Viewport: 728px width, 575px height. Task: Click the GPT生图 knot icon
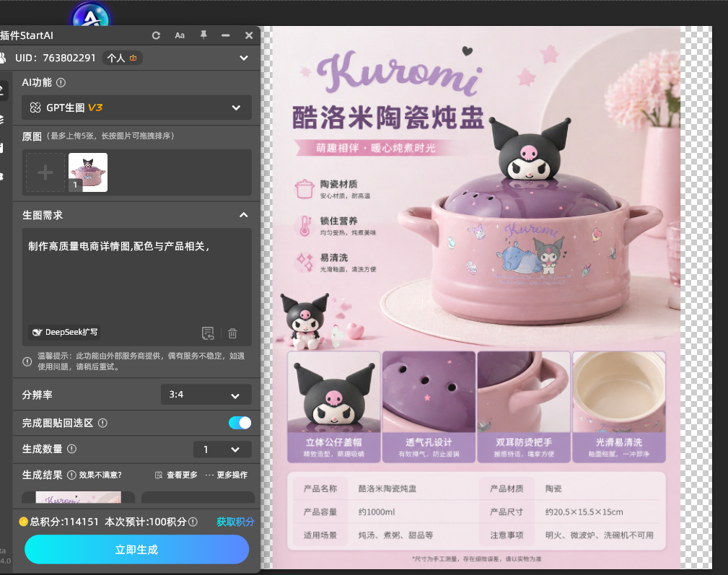click(x=35, y=107)
